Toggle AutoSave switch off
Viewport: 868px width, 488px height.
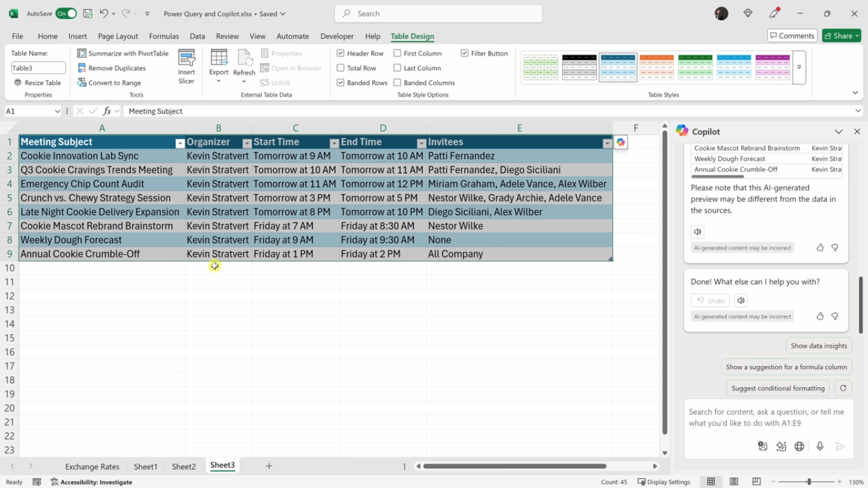pos(66,13)
